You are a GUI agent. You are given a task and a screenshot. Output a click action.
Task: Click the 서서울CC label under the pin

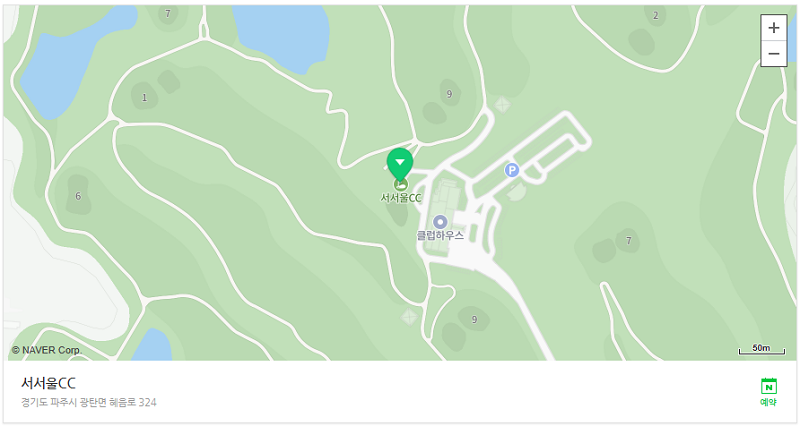pos(401,198)
